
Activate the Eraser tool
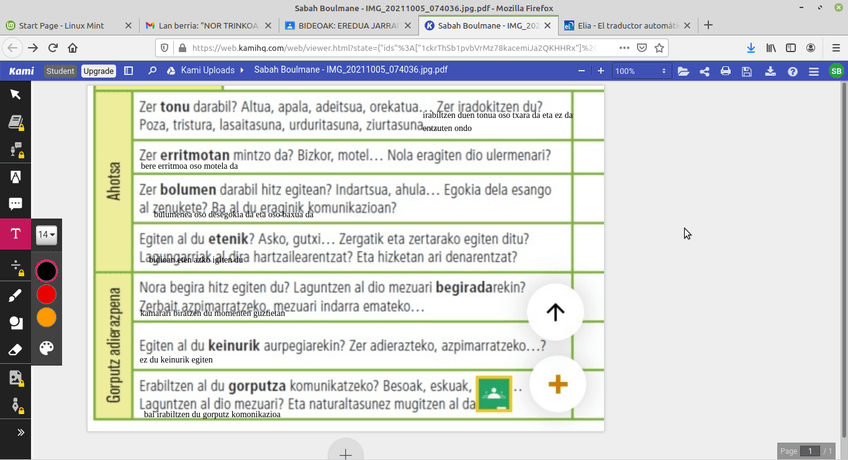pyautogui.click(x=15, y=350)
